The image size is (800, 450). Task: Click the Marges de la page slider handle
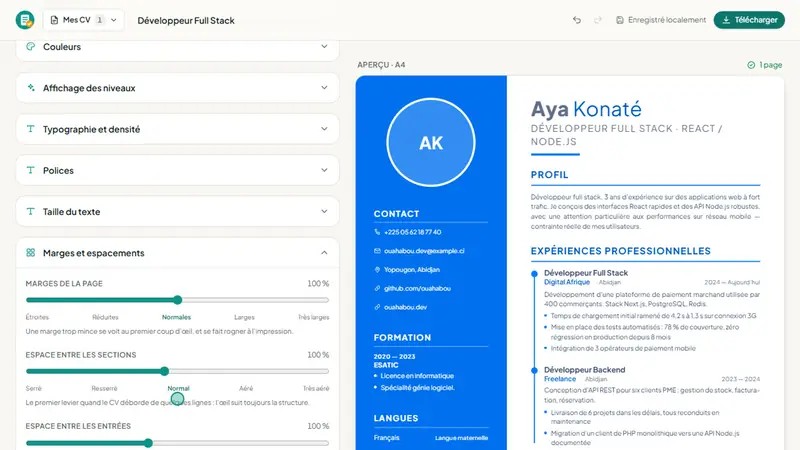(178, 300)
